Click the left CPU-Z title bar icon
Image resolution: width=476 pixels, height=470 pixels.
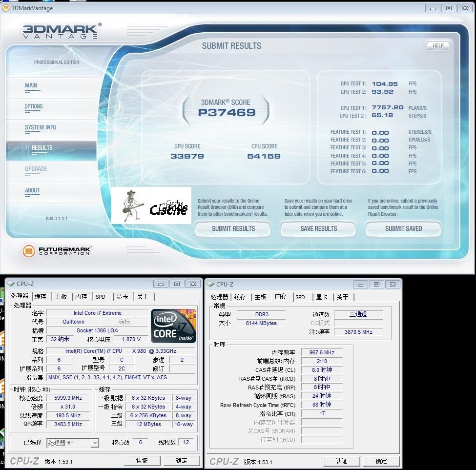11,284
